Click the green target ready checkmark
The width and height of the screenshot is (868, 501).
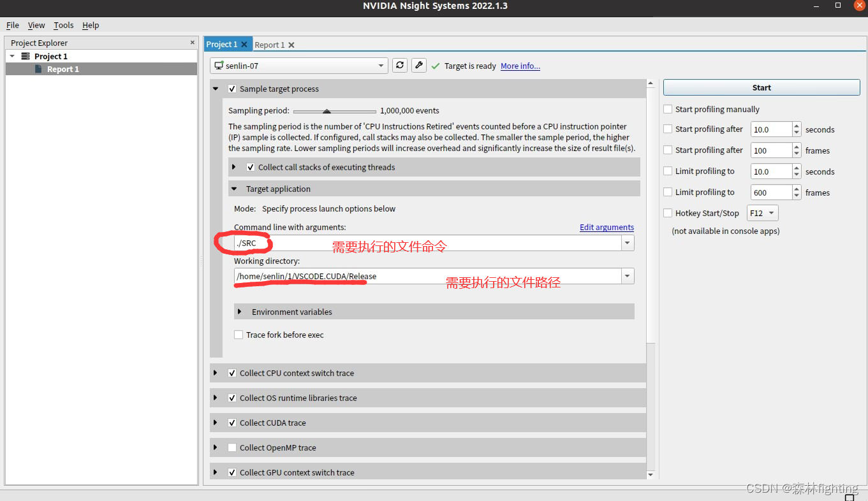tap(436, 66)
